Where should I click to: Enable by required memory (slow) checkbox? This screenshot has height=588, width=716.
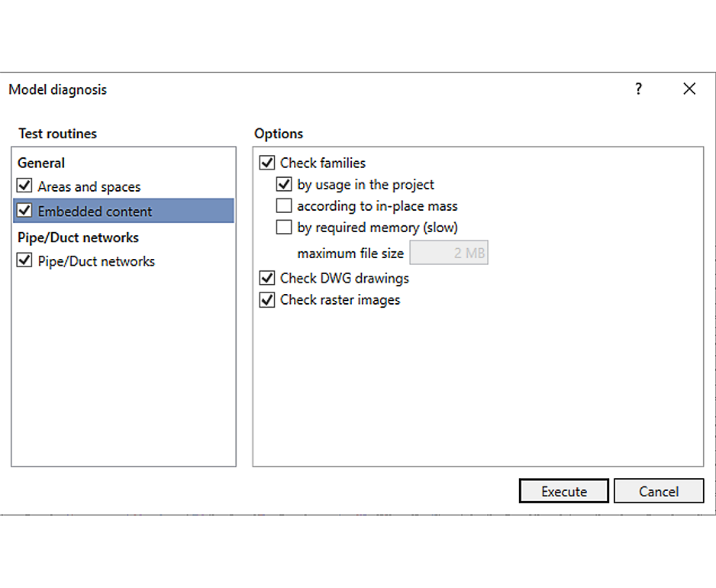coord(284,227)
